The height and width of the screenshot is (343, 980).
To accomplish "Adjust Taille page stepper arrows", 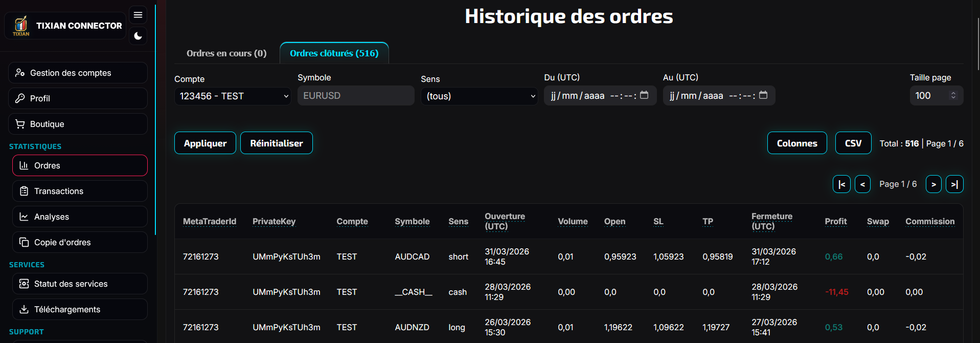I will (x=953, y=96).
